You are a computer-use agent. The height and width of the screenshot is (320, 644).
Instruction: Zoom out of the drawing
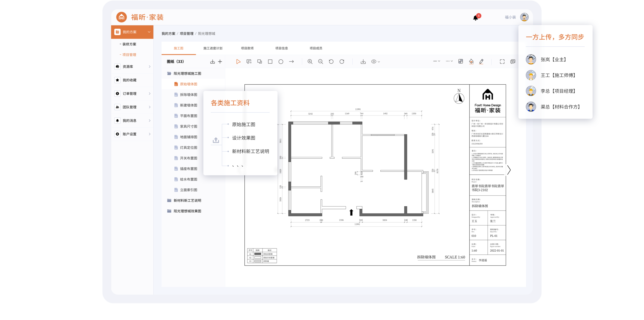pos(321,61)
